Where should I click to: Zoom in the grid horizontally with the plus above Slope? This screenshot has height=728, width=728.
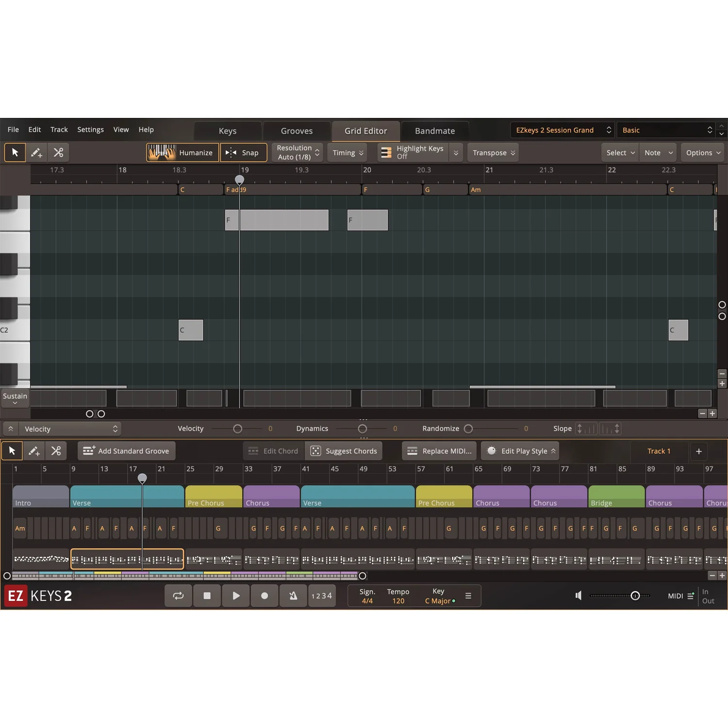[712, 414]
